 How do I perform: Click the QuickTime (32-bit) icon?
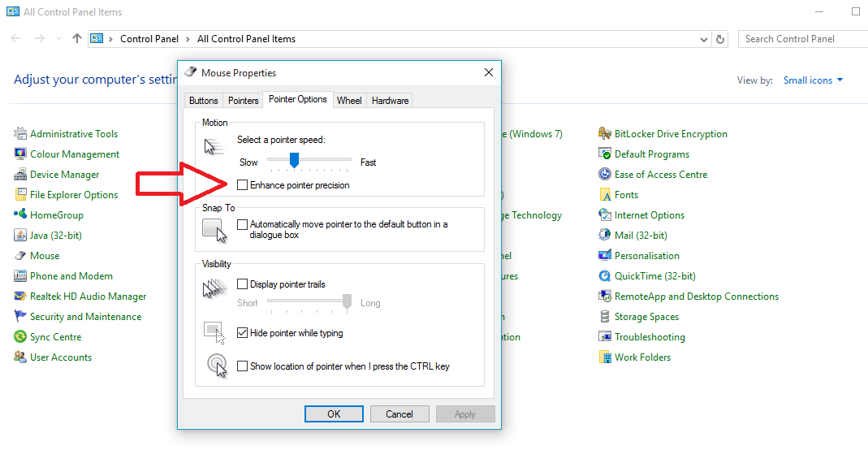605,276
